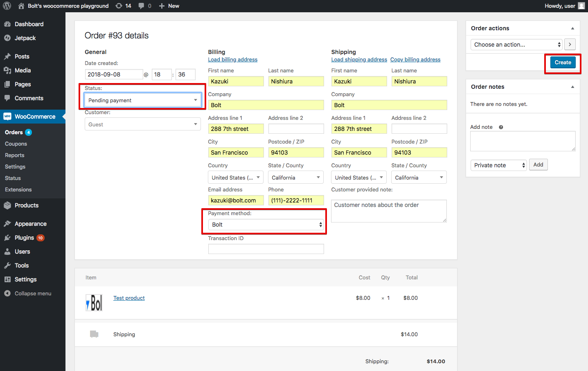588x371 pixels.
Task: Click the user avatar icon
Action: (581, 6)
